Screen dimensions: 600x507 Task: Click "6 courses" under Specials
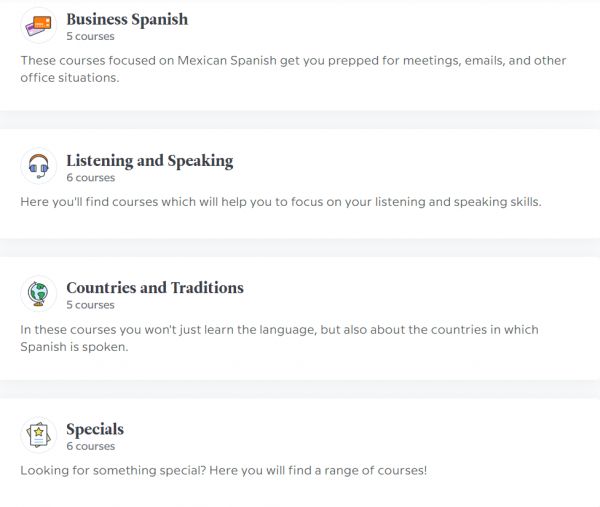point(90,447)
